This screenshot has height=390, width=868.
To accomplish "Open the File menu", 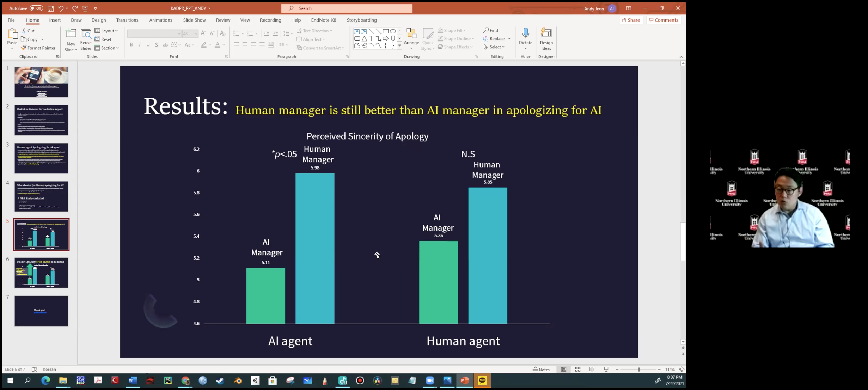I will pyautogui.click(x=11, y=20).
